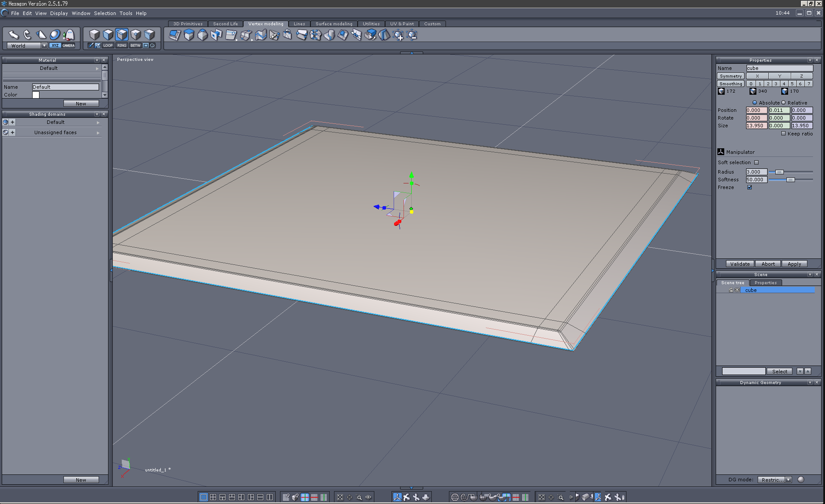Open the World coordinate dropdown
Viewport: 825px width, 504px height.
(x=44, y=45)
